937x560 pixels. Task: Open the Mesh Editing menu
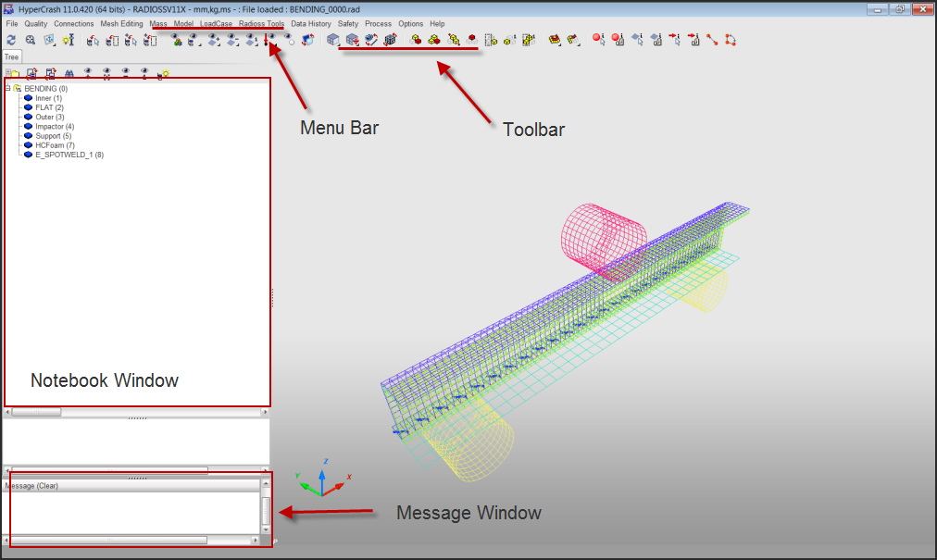coord(121,23)
